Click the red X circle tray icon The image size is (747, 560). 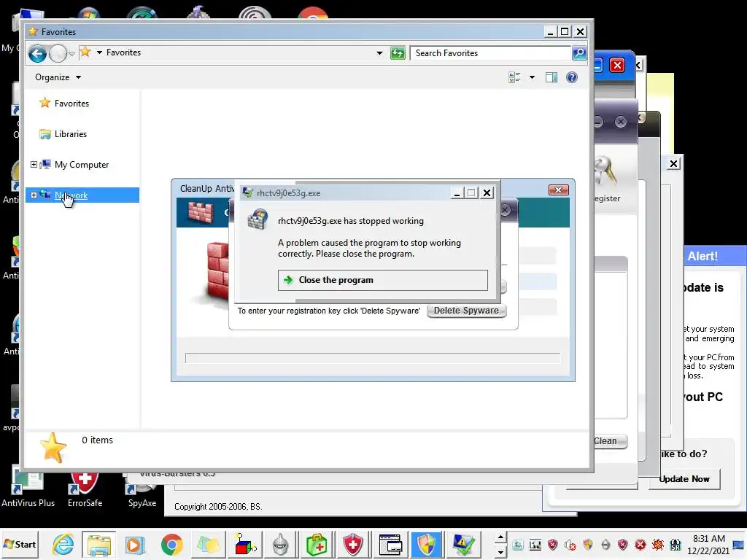pos(640,544)
